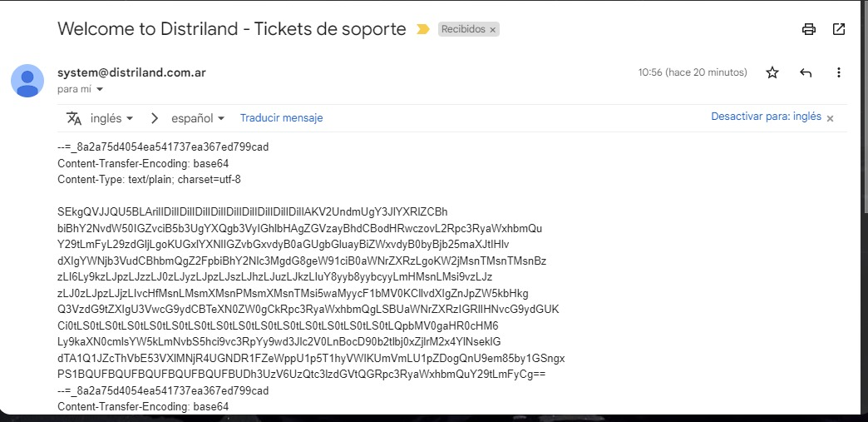Open the three-dot more options menu
The width and height of the screenshot is (868, 422).
(x=839, y=72)
